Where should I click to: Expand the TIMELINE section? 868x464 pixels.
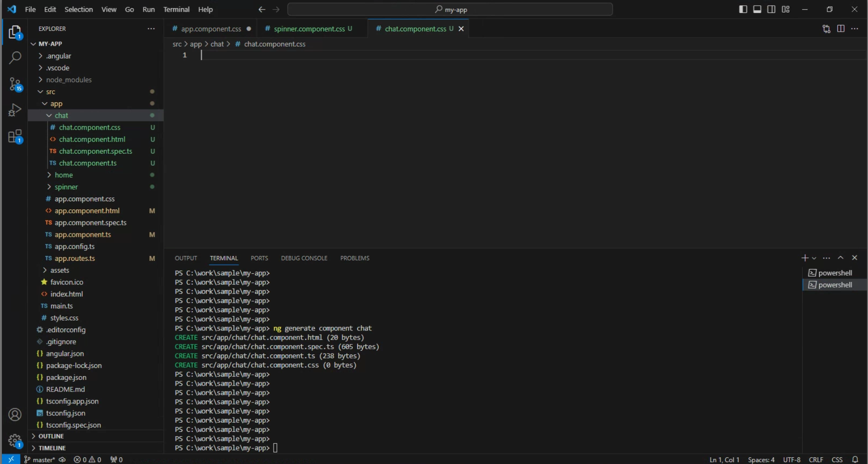[x=96, y=448]
